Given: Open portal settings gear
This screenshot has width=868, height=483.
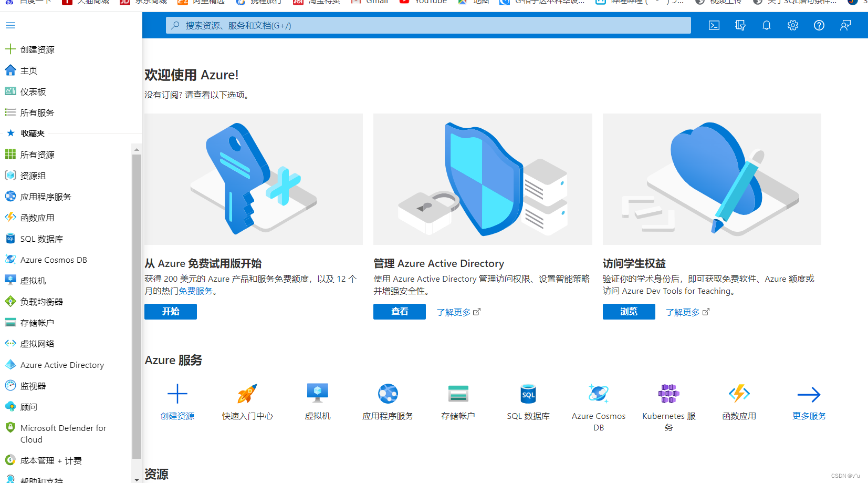Looking at the screenshot, I should tap(793, 25).
